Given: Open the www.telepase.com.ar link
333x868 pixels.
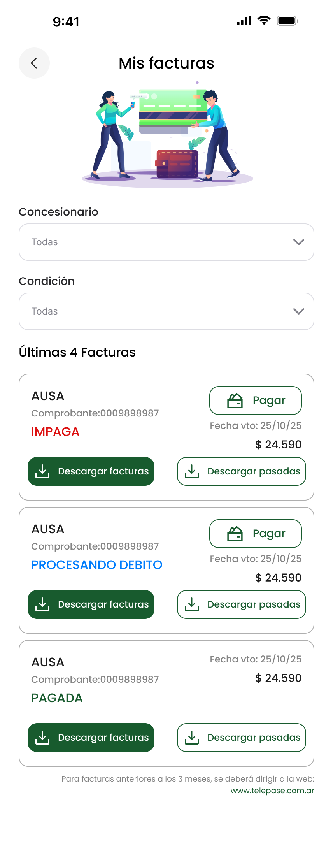Looking at the screenshot, I should (272, 791).
